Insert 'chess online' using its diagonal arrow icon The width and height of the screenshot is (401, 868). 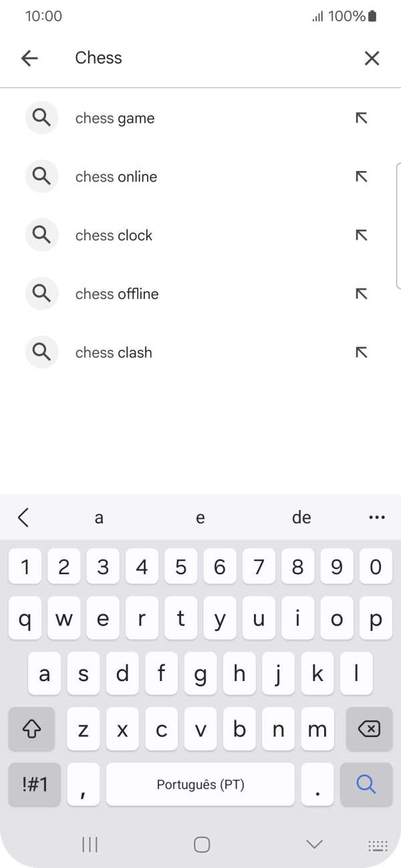click(x=361, y=176)
